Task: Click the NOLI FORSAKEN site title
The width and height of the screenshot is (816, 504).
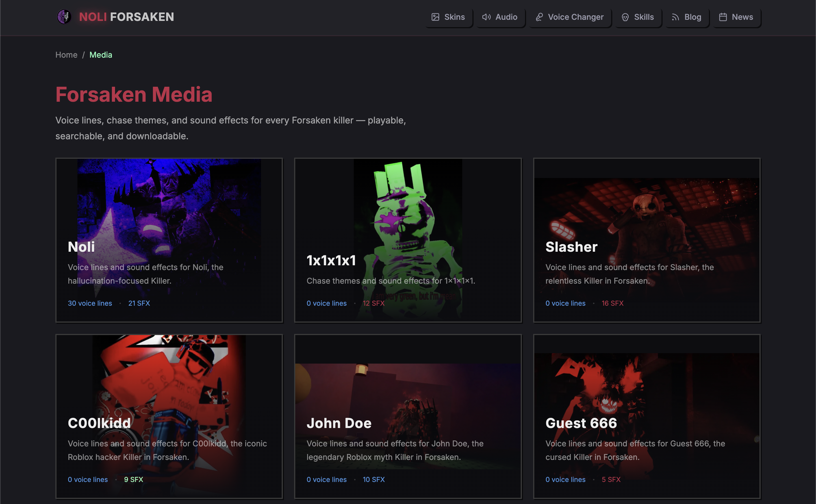Action: pyautogui.click(x=126, y=17)
